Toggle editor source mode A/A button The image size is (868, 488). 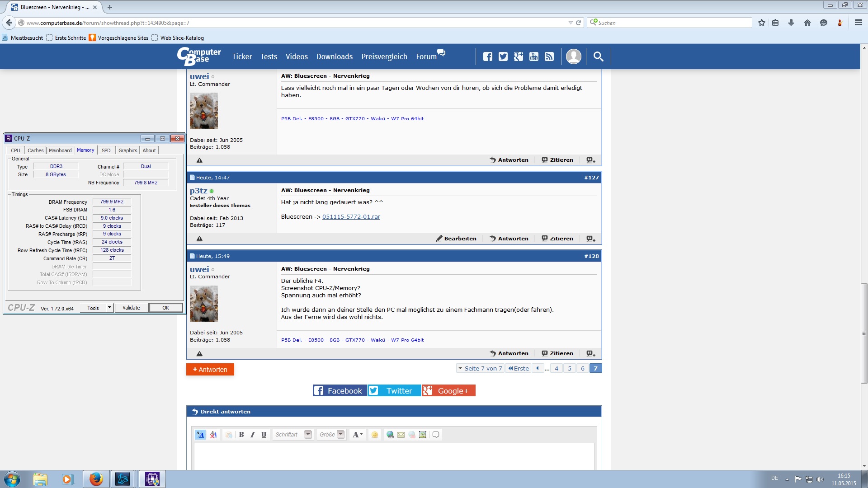tap(200, 435)
